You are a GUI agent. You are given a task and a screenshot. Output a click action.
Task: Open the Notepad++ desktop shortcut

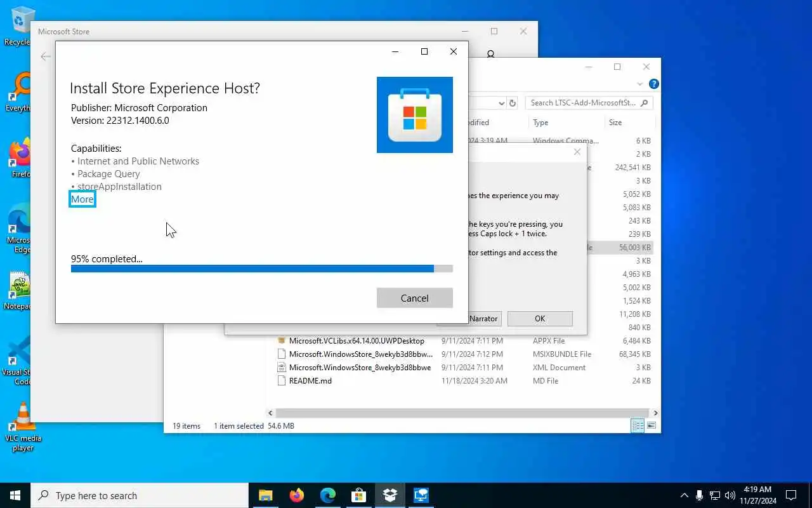[x=19, y=290]
